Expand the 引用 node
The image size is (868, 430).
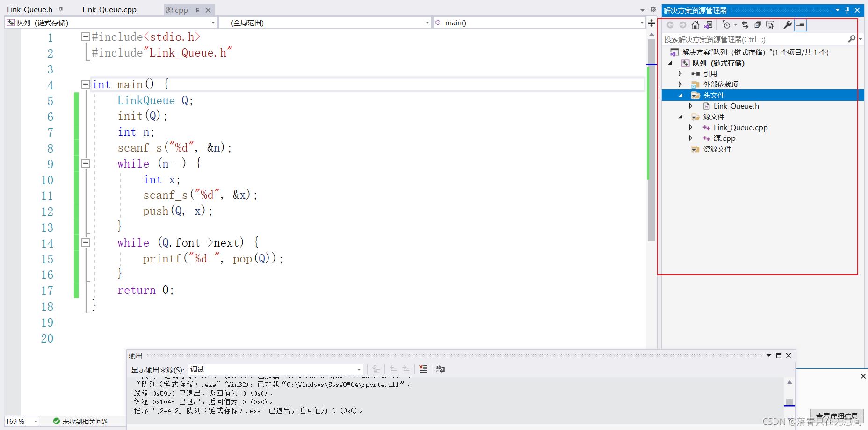coord(680,73)
